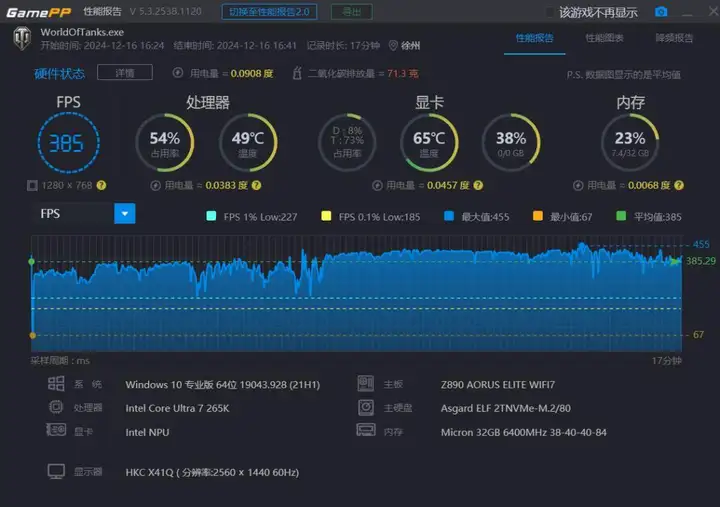Open the FPS chart type dropdown
Viewport: 720px width, 507px height.
[x=124, y=214]
